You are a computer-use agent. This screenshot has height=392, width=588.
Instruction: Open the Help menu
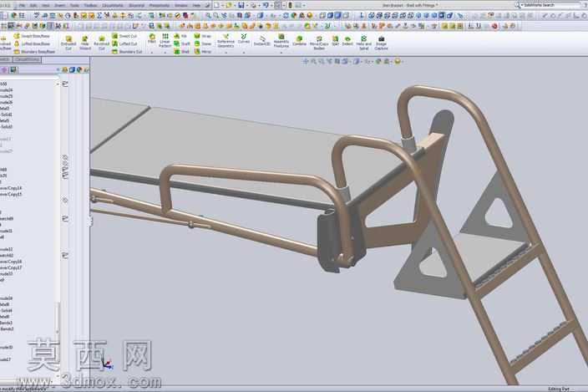[x=196, y=6]
